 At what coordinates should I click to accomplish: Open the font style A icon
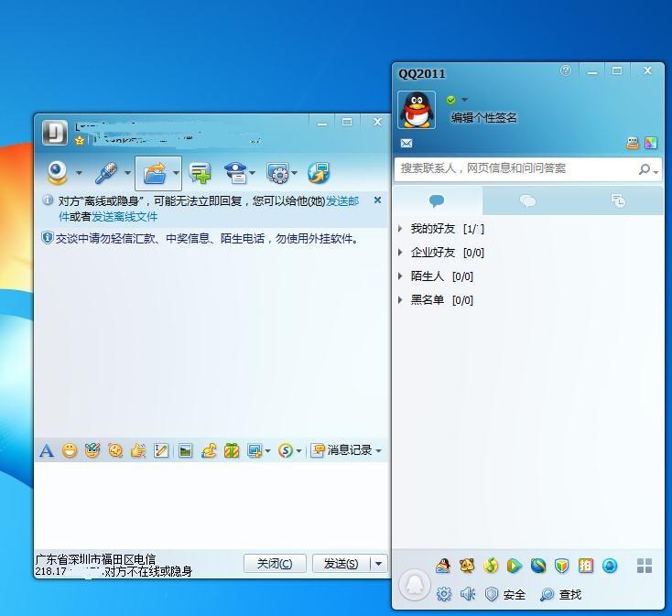[47, 450]
